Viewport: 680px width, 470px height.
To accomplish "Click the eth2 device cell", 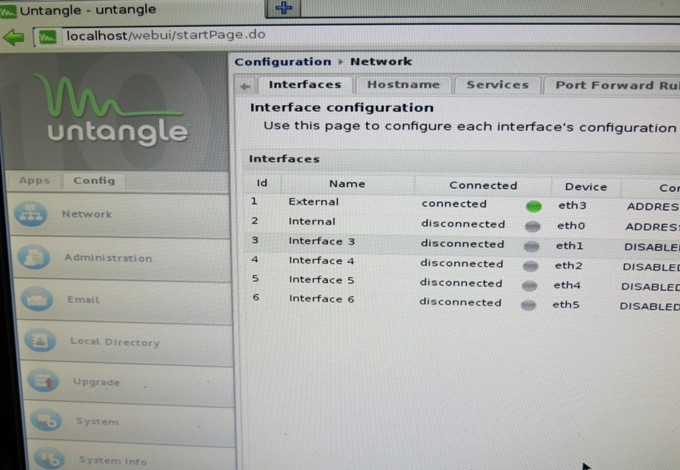I will click(x=569, y=265).
